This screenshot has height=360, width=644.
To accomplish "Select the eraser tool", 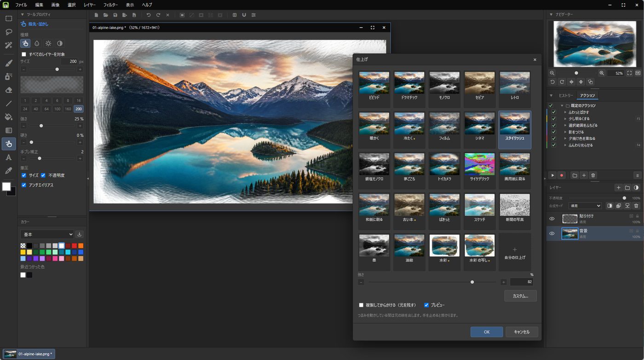I will 8,90.
